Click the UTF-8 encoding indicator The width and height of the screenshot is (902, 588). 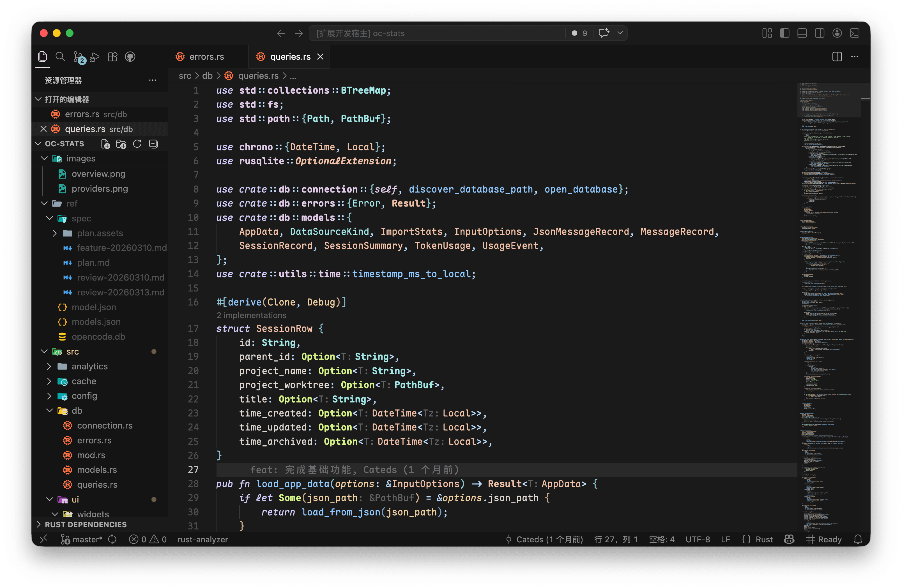tap(698, 539)
